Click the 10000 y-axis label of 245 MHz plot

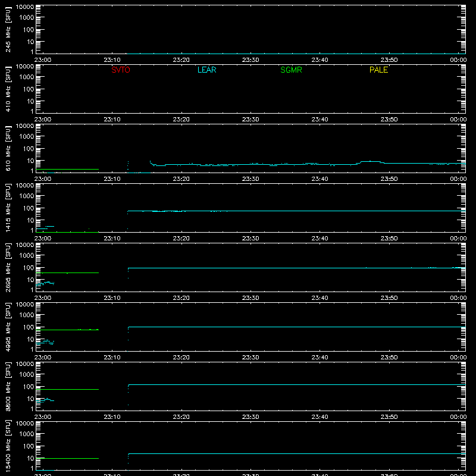(x=25, y=7)
